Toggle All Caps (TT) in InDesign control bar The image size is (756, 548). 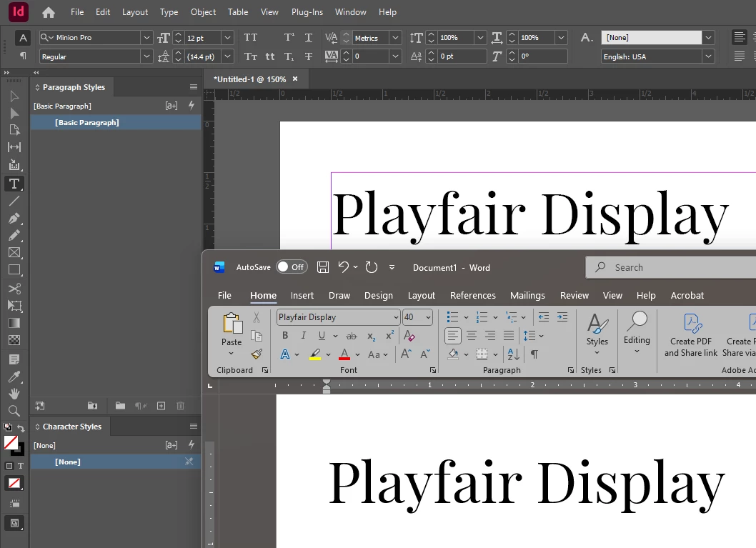point(251,38)
